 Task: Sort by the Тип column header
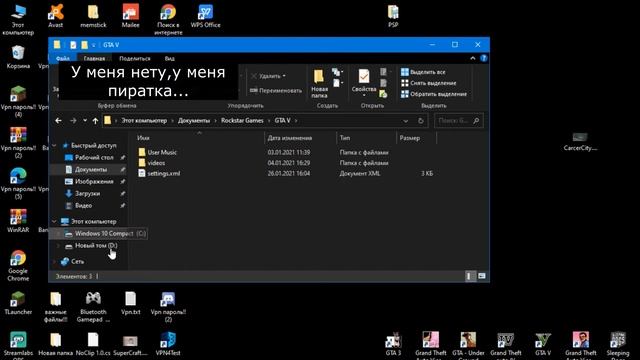[366, 138]
